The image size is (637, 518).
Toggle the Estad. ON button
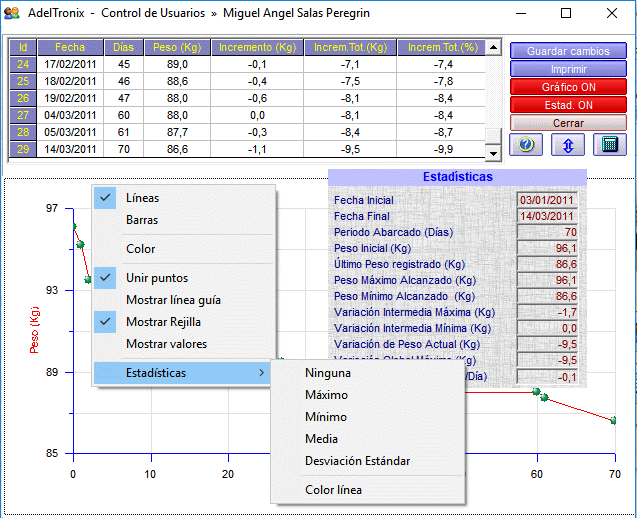[567, 105]
